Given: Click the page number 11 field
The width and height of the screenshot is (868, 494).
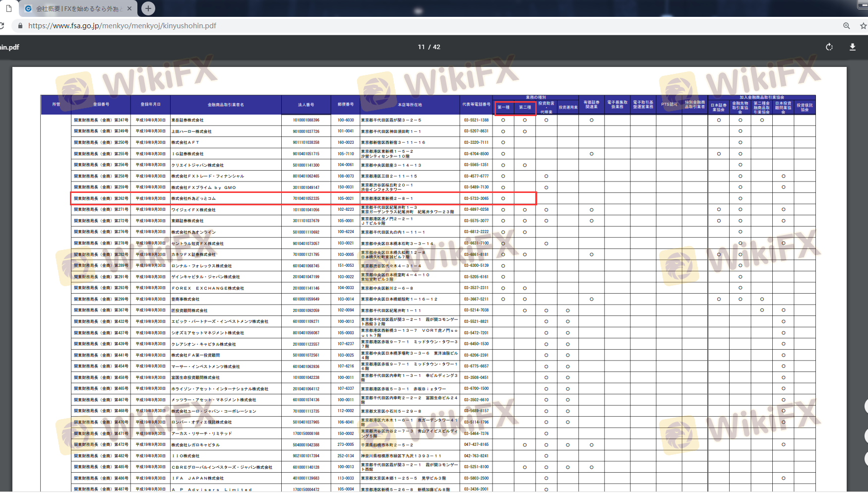Looking at the screenshot, I should tap(421, 47).
